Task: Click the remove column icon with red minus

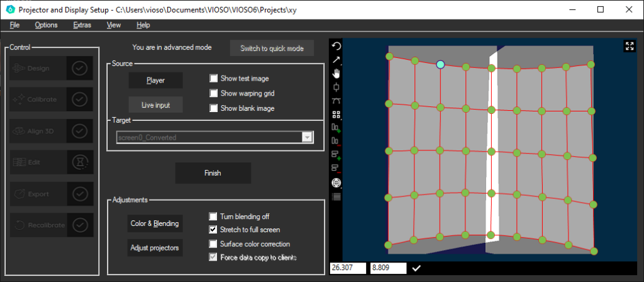Action: click(336, 142)
